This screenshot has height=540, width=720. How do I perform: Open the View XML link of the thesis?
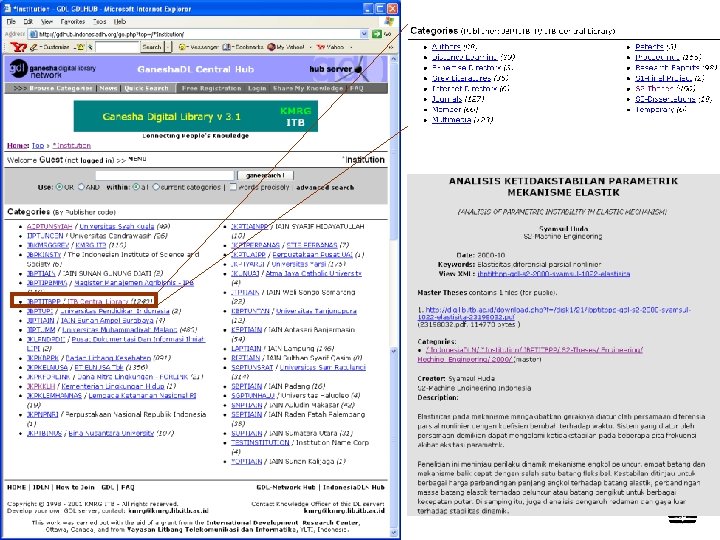pyautogui.click(x=553, y=274)
